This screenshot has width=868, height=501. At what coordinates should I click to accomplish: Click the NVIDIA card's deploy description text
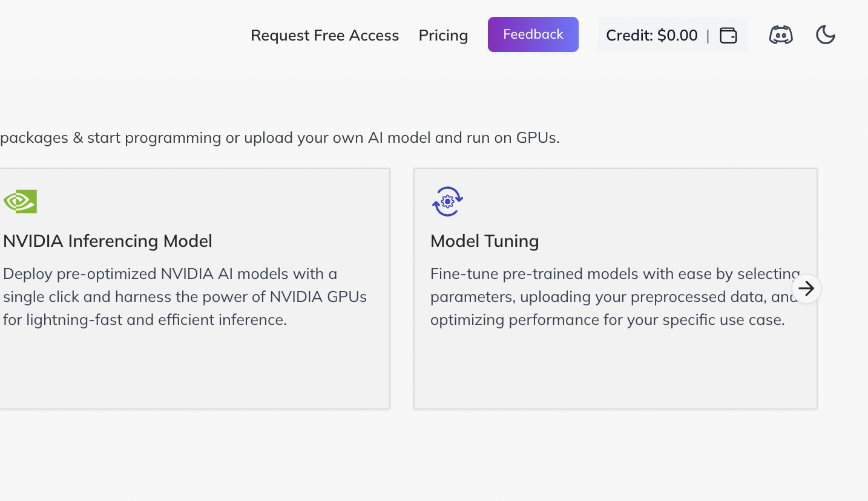tap(185, 296)
